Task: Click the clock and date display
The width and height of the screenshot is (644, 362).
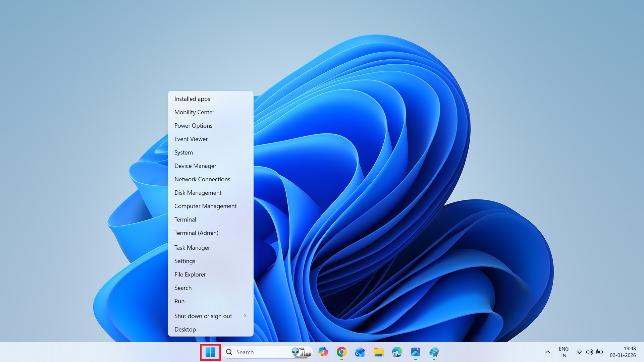Action: 623,352
